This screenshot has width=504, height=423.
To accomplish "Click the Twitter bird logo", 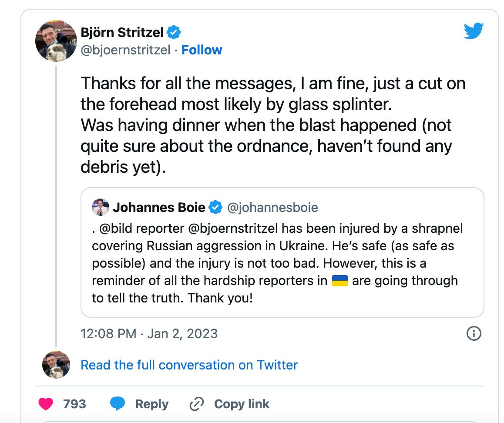I will pos(474,31).
